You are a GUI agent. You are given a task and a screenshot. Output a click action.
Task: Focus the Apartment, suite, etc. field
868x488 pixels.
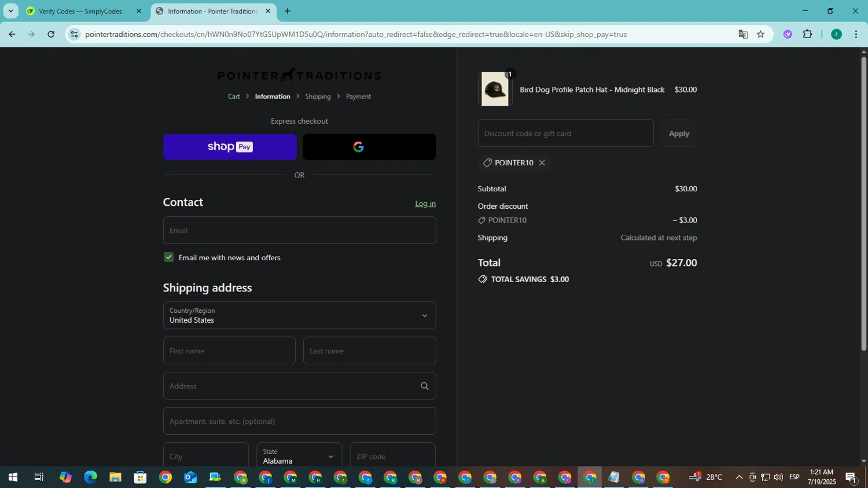tap(299, 421)
